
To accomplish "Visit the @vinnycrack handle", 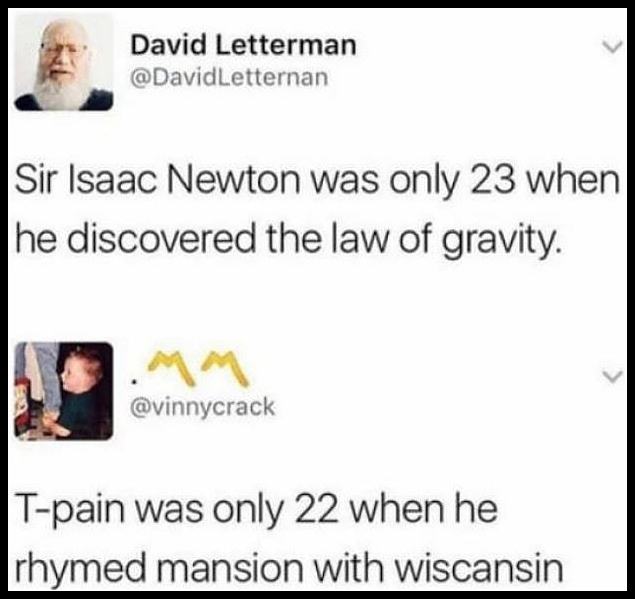I will click(202, 407).
